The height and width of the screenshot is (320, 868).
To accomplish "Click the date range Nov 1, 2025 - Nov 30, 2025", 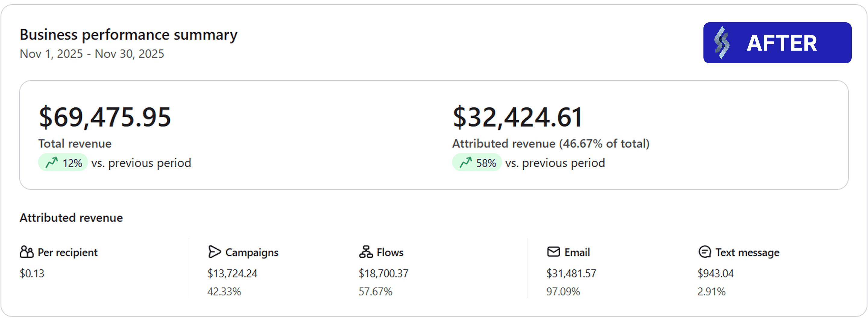I will click(x=92, y=54).
